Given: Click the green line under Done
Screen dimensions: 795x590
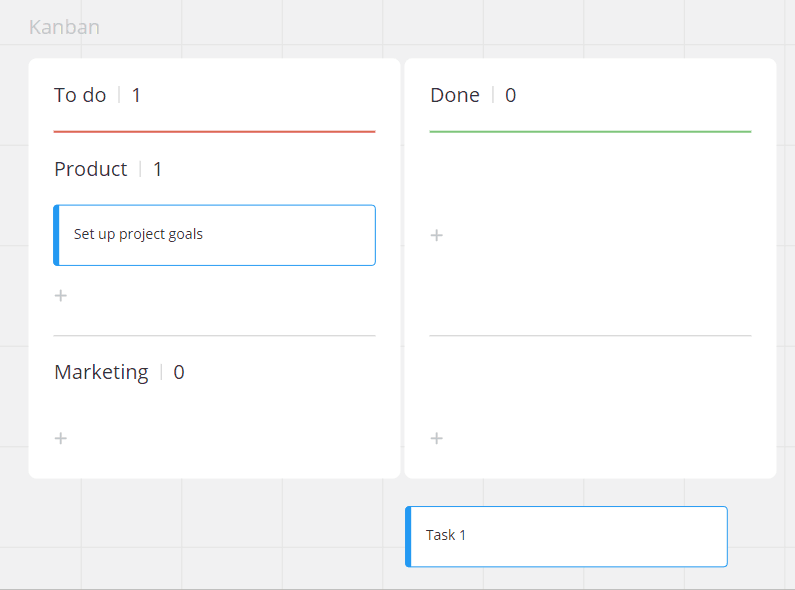Looking at the screenshot, I should 590,131.
